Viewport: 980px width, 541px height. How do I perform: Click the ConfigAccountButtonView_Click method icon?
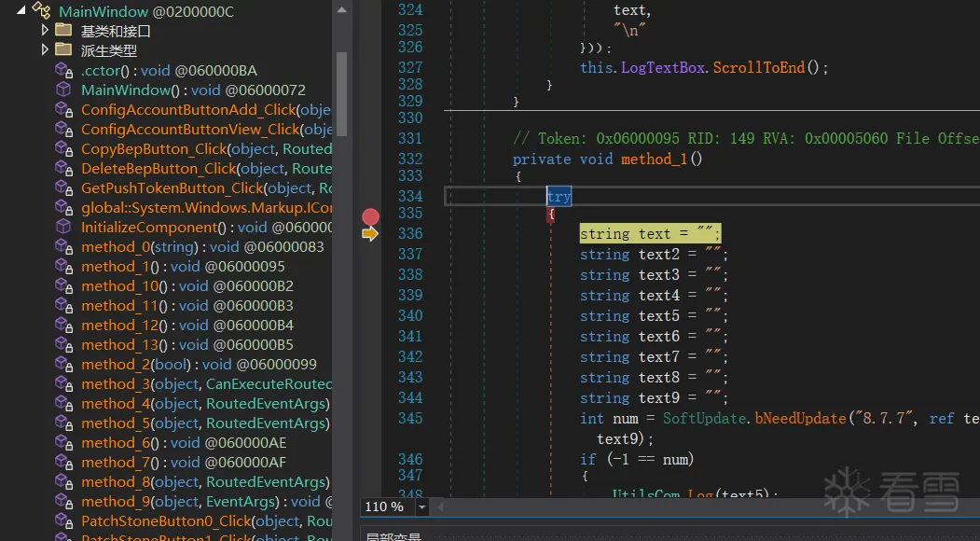pos(63,129)
